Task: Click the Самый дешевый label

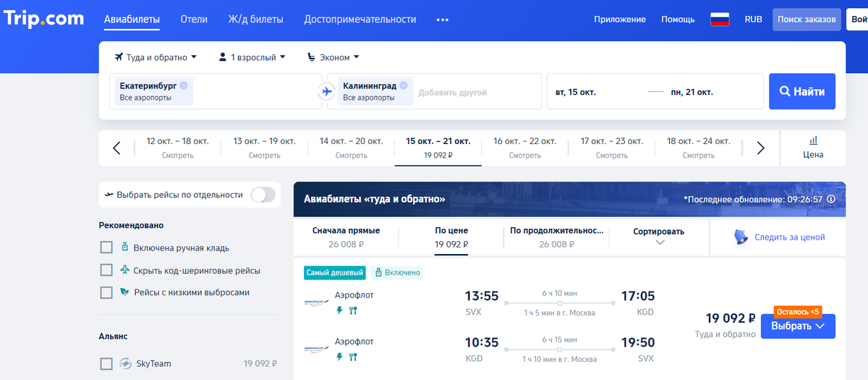Action: (335, 273)
